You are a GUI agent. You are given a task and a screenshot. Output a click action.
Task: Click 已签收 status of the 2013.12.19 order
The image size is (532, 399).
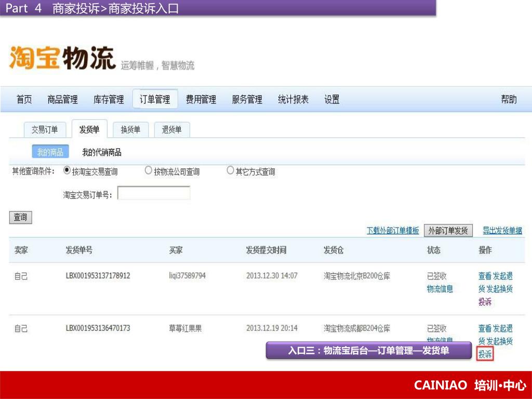tap(436, 328)
